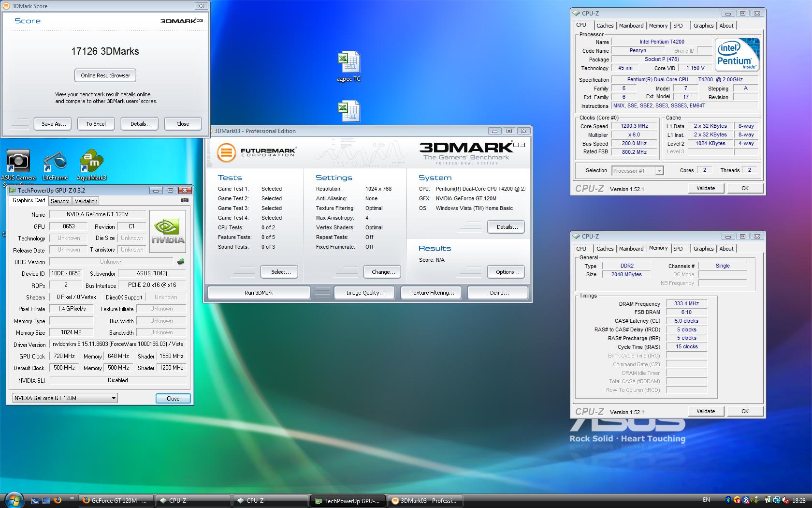Click the taskbar clock showing 18:28
Image resolution: width=812 pixels, height=508 pixels.
[799, 500]
